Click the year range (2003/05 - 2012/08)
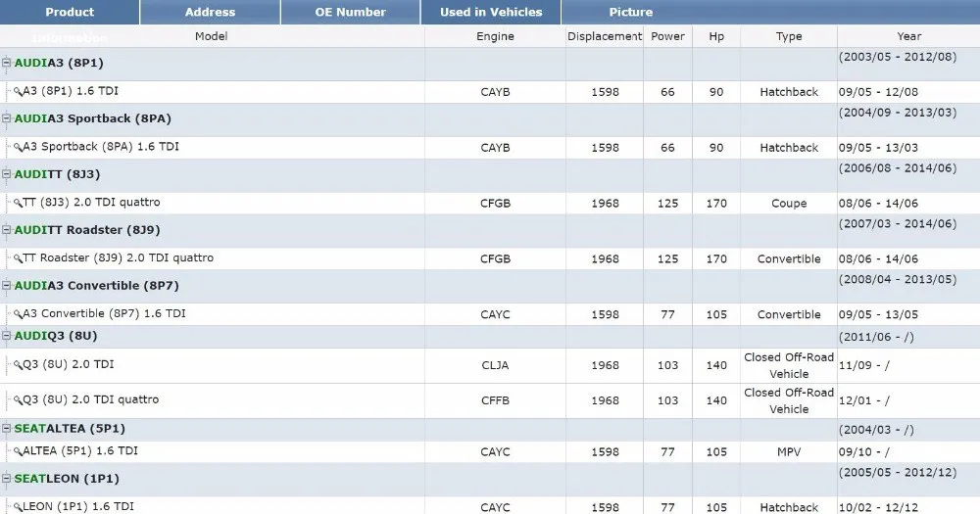The height and width of the screenshot is (514, 980). 898,56
